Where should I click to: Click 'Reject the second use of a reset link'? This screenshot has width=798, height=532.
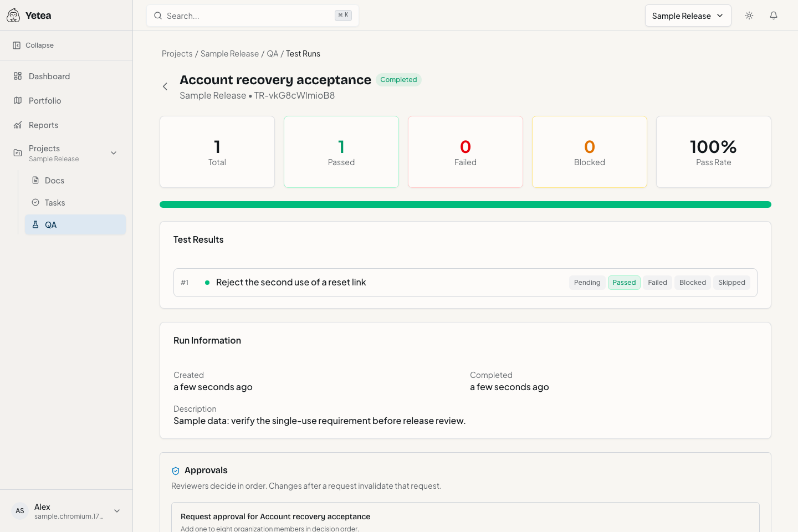pos(291,283)
